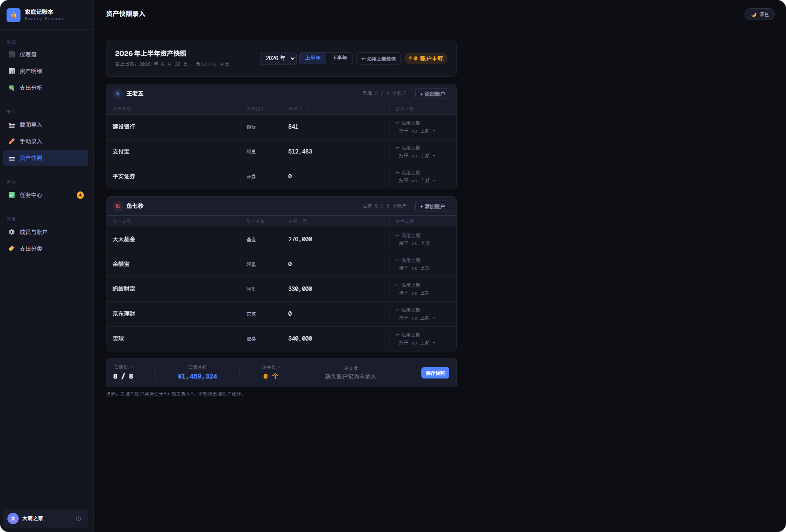
Task: Click 大萌之家 family name
Action: pyautogui.click(x=33, y=518)
